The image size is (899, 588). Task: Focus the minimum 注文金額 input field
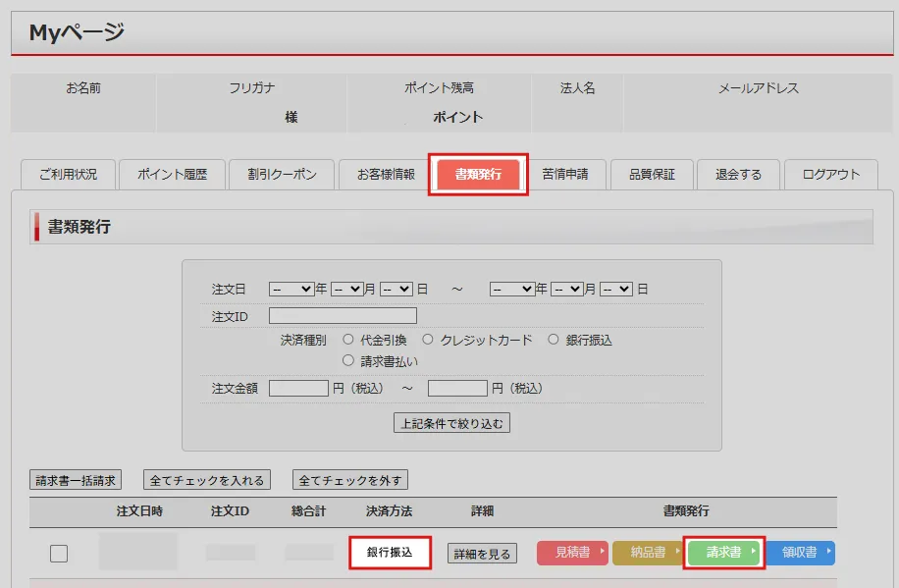click(298, 389)
